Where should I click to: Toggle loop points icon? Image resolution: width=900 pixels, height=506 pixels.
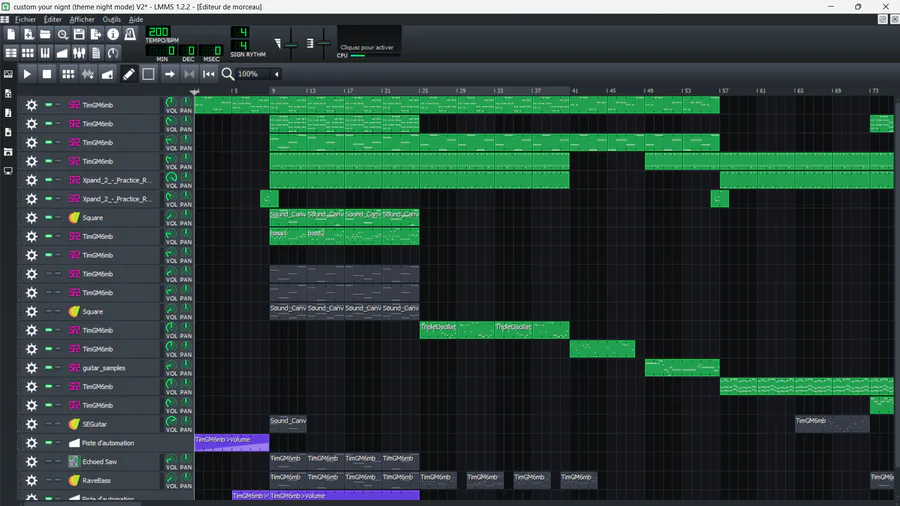(189, 74)
